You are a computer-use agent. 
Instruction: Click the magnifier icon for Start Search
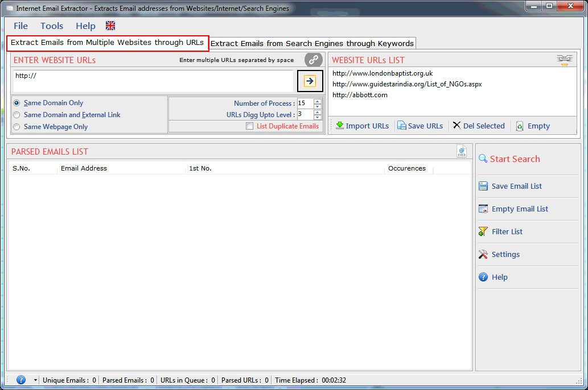(x=483, y=159)
